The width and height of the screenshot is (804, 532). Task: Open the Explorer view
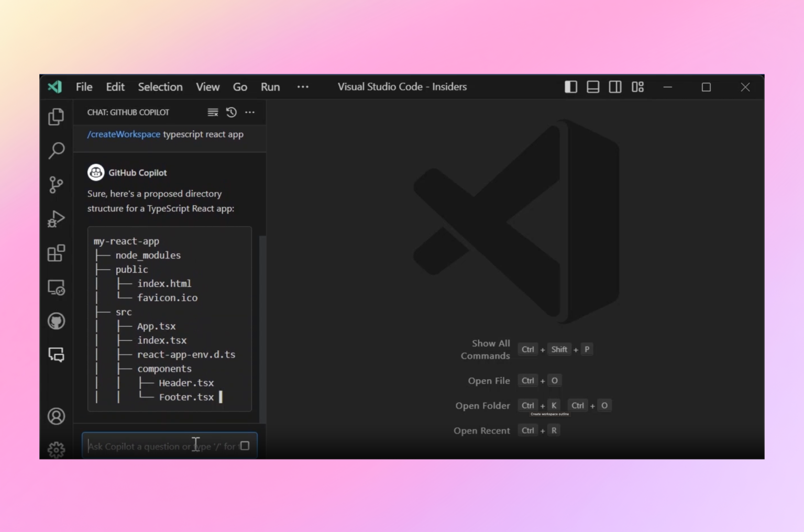56,116
